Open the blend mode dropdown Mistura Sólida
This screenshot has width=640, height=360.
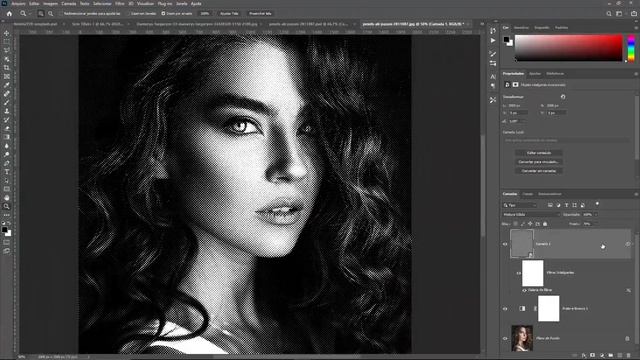pyautogui.click(x=531, y=214)
